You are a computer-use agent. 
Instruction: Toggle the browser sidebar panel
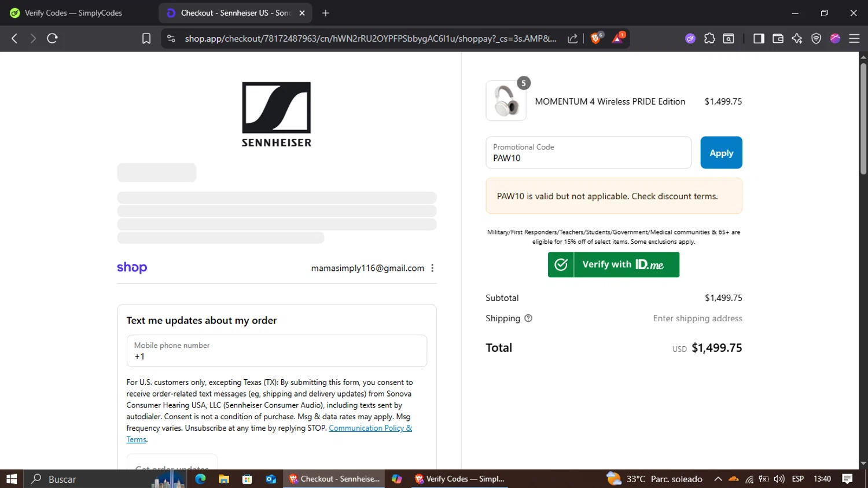pos(759,38)
